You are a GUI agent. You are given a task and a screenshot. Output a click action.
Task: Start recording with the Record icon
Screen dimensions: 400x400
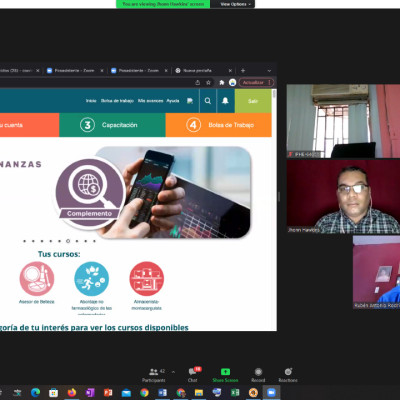258,375
